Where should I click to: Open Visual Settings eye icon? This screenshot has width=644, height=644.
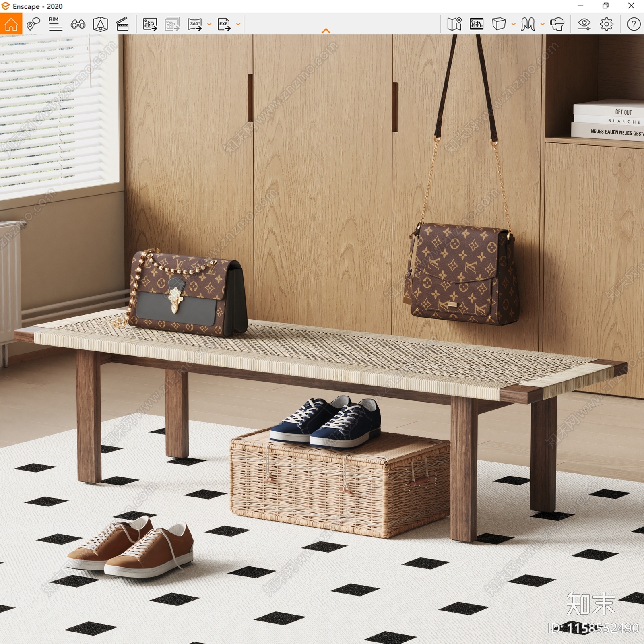[x=584, y=24]
